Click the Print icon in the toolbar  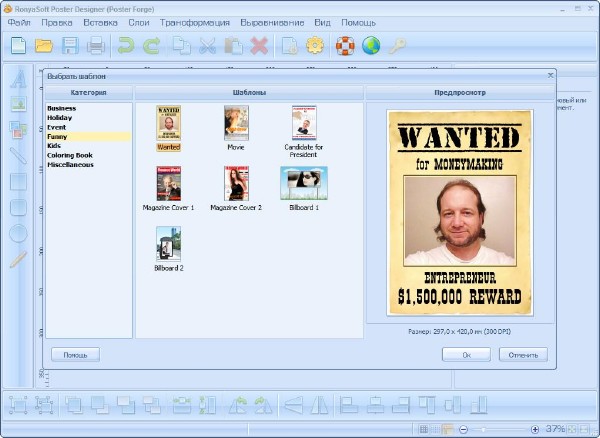pyautogui.click(x=96, y=45)
